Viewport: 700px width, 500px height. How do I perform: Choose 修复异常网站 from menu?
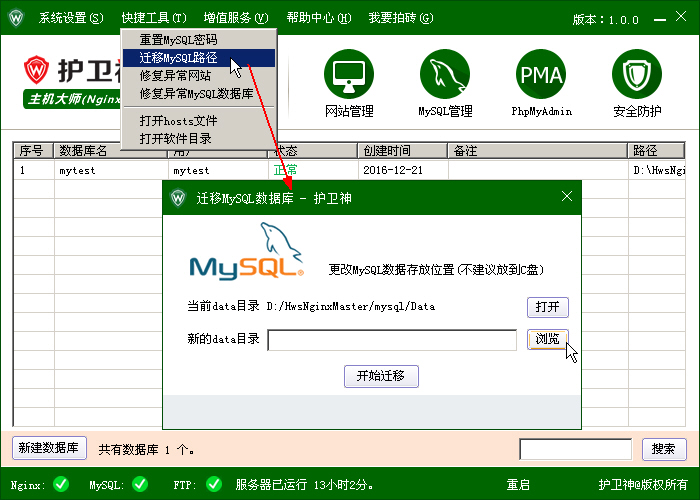[199, 75]
